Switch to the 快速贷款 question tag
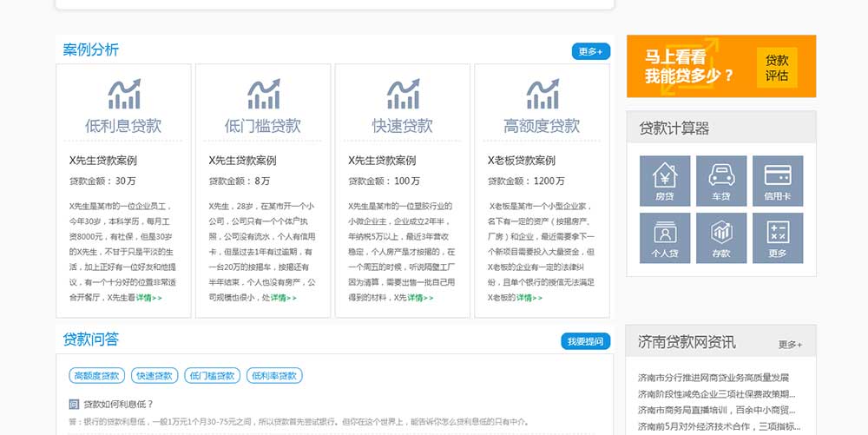Image resolution: width=868 pixels, height=435 pixels. tap(155, 376)
